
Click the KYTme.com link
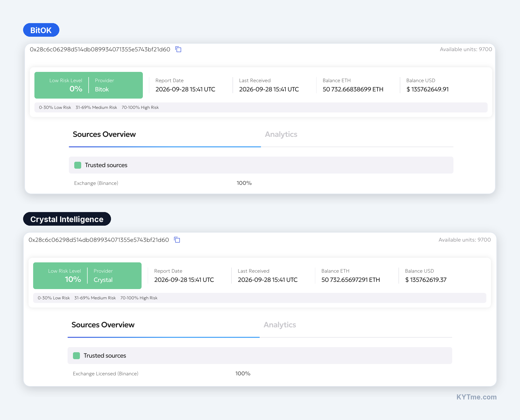coord(476,397)
